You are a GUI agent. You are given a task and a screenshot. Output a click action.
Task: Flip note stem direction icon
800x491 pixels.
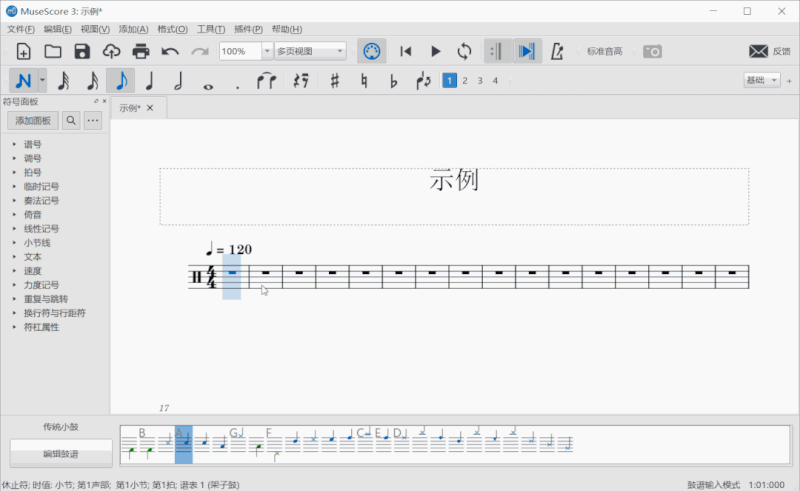(423, 81)
